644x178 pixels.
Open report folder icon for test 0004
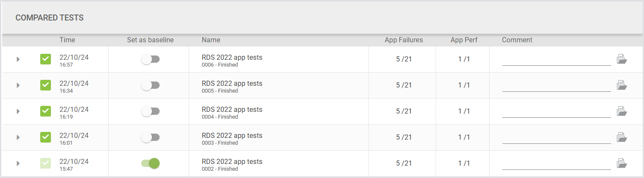[x=621, y=111]
